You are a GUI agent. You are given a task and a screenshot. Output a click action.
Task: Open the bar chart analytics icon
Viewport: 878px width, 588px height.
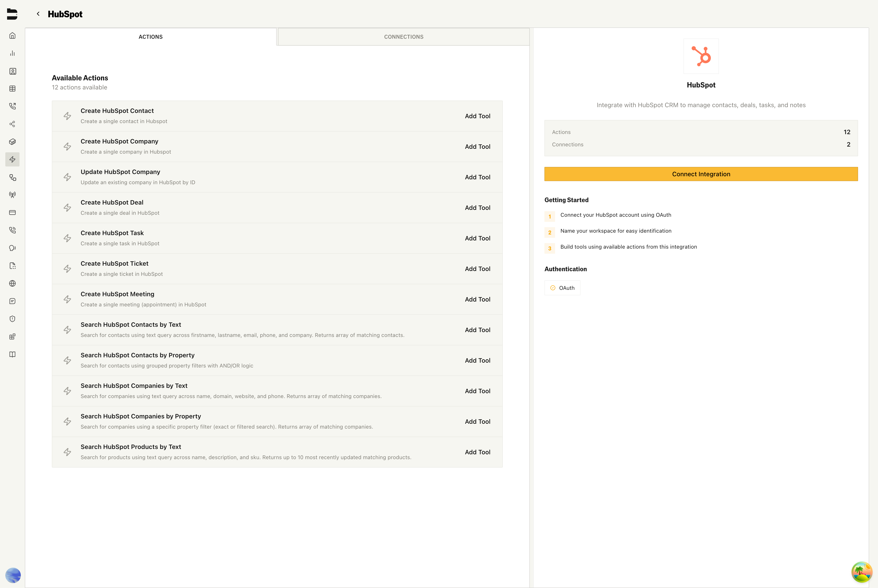pyautogui.click(x=12, y=53)
